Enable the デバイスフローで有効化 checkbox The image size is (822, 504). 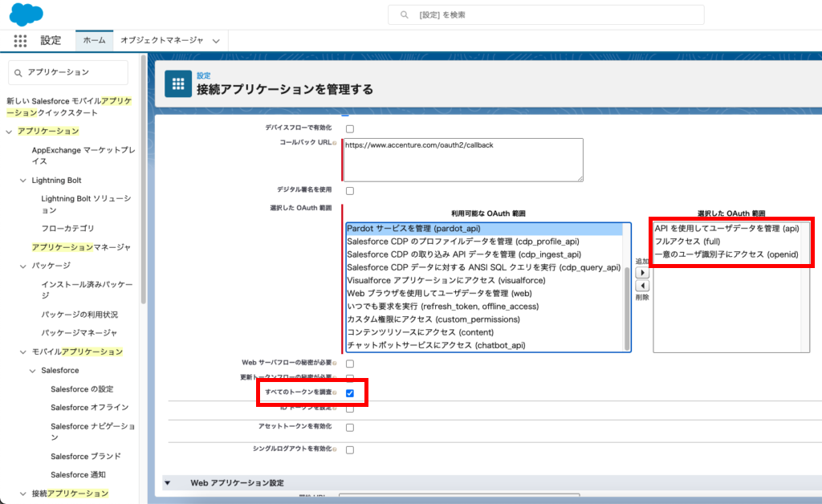coord(350,128)
